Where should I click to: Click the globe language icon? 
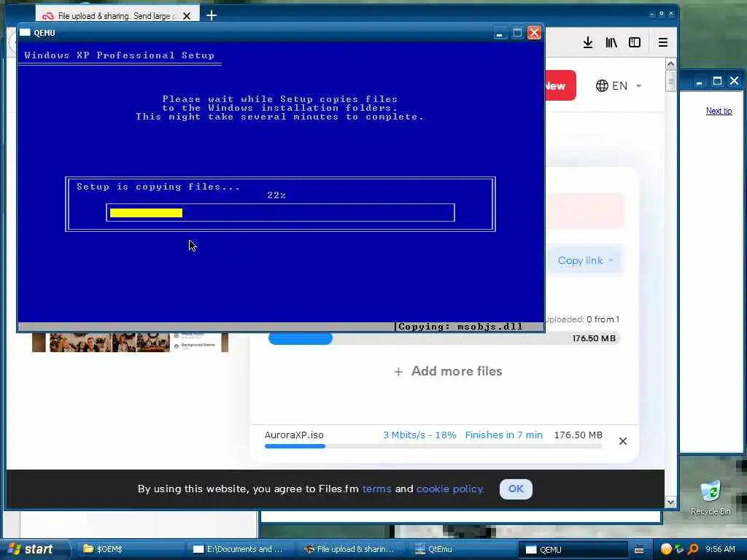(x=602, y=86)
